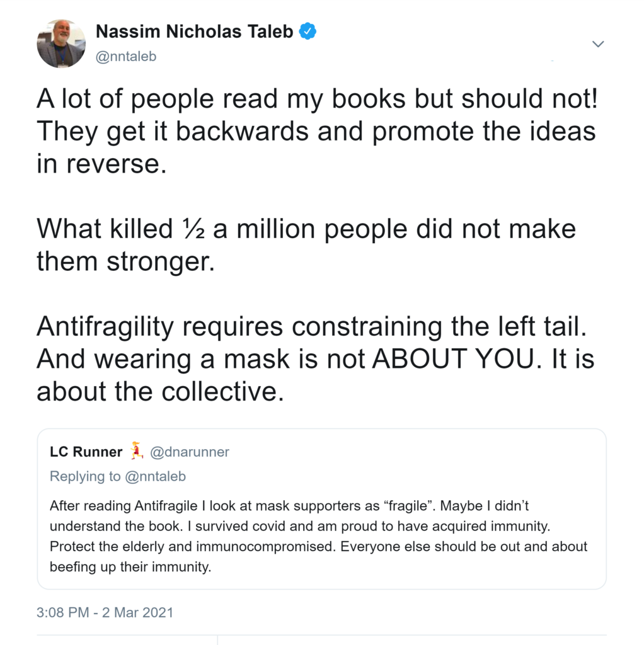Open the tweet options chevron menu

point(598,44)
